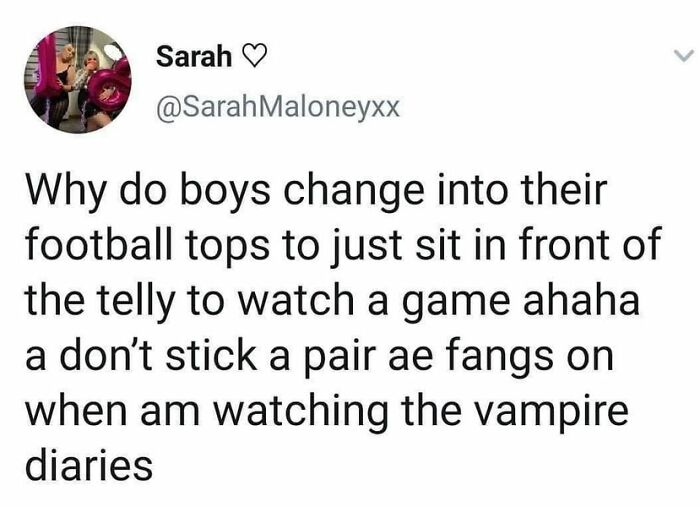The width and height of the screenshot is (700, 507).
Task: Click the word 'watching' in the tweet
Action: tap(300, 411)
